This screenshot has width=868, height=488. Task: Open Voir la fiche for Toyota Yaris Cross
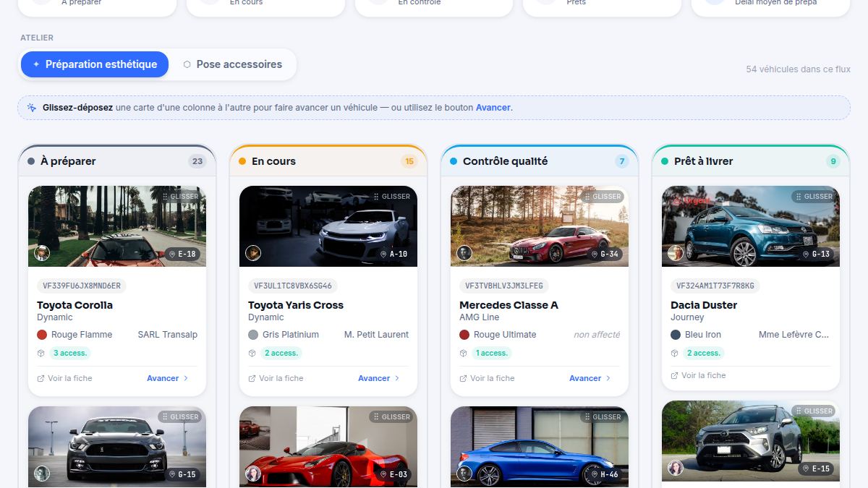click(276, 378)
